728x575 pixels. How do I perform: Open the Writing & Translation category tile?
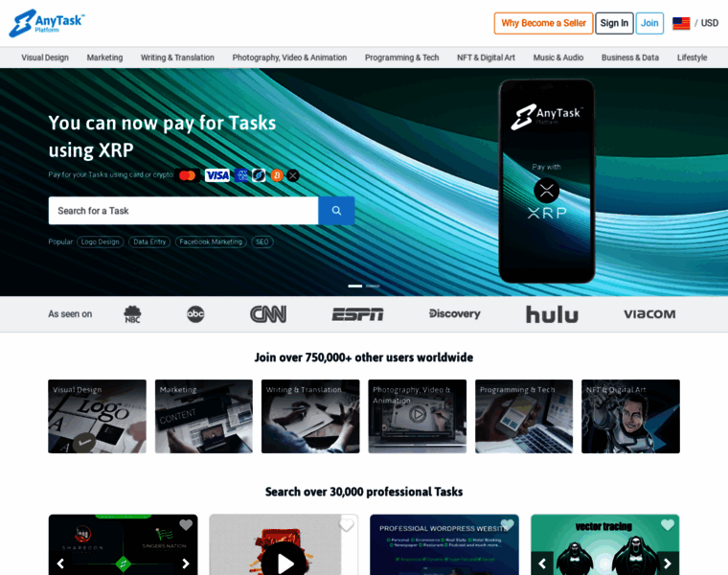pyautogui.click(x=310, y=416)
